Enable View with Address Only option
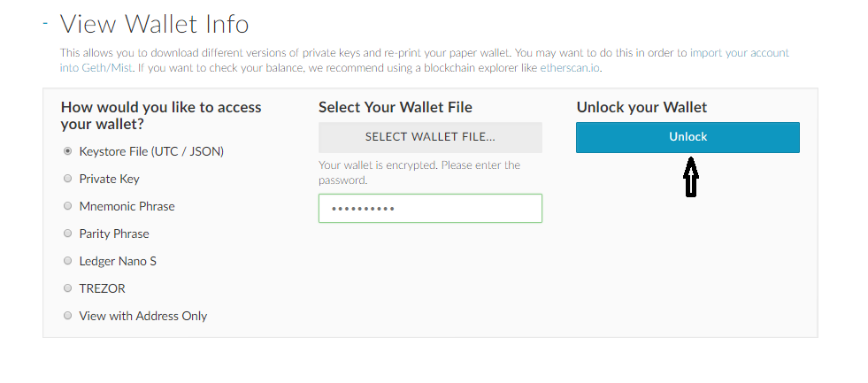This screenshot has width=868, height=383. point(68,316)
